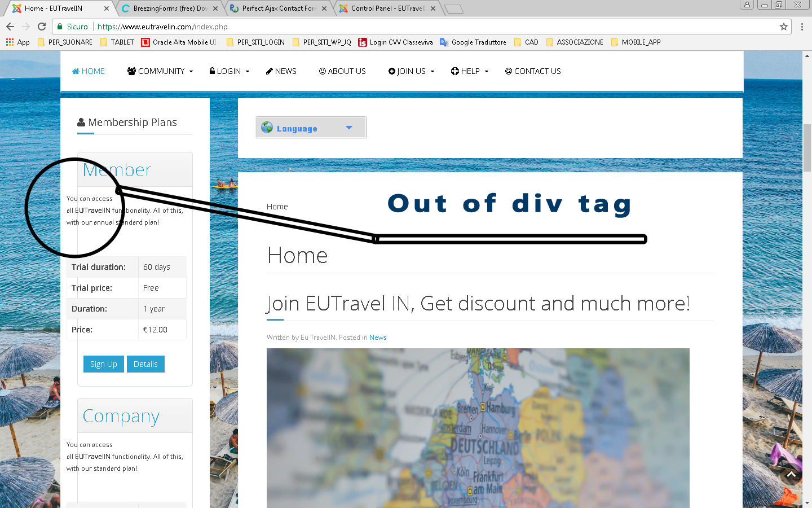Click Details in the Member plan
The image size is (812, 508).
click(x=145, y=364)
